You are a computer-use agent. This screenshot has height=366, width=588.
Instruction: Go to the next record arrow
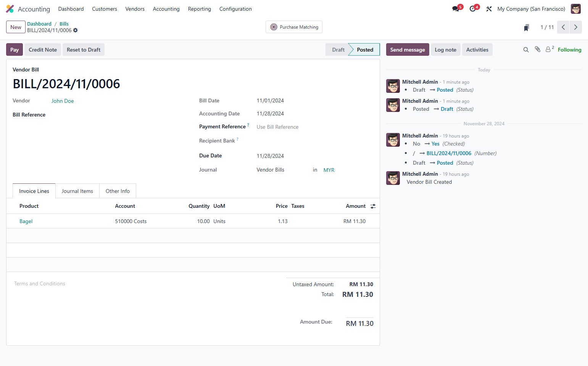(x=576, y=27)
